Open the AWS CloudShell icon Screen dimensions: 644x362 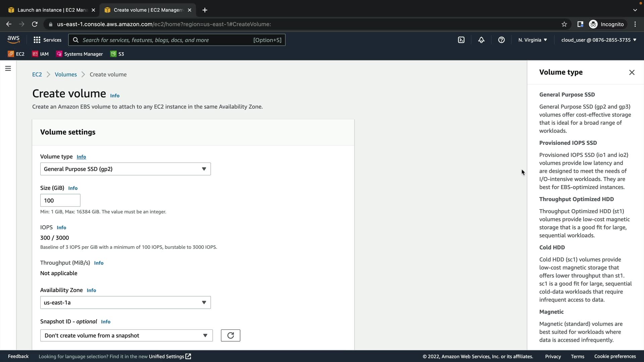point(461,40)
